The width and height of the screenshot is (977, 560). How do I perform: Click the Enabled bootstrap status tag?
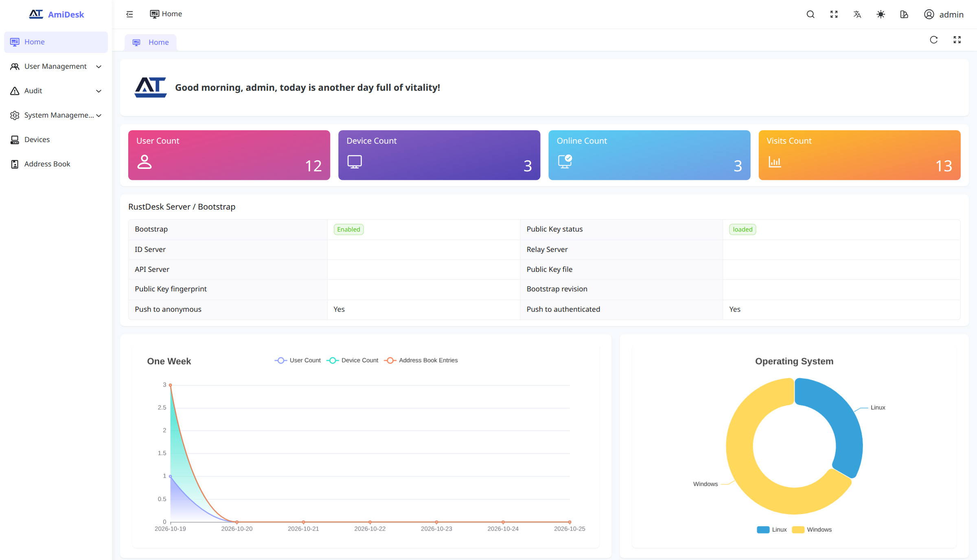[348, 230]
